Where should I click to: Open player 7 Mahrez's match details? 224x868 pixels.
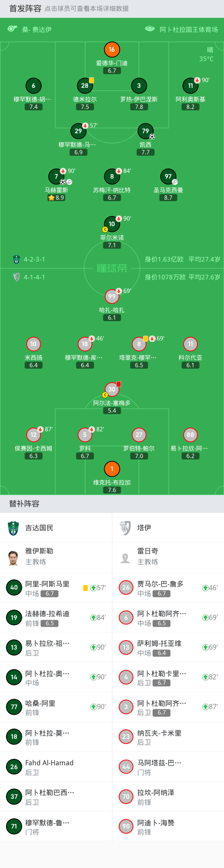tap(56, 177)
